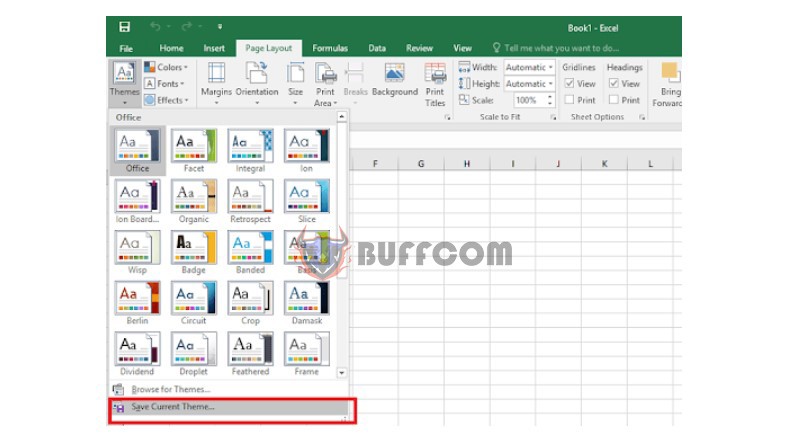Select the Feathered theme
The image size is (800, 441).
[250, 354]
